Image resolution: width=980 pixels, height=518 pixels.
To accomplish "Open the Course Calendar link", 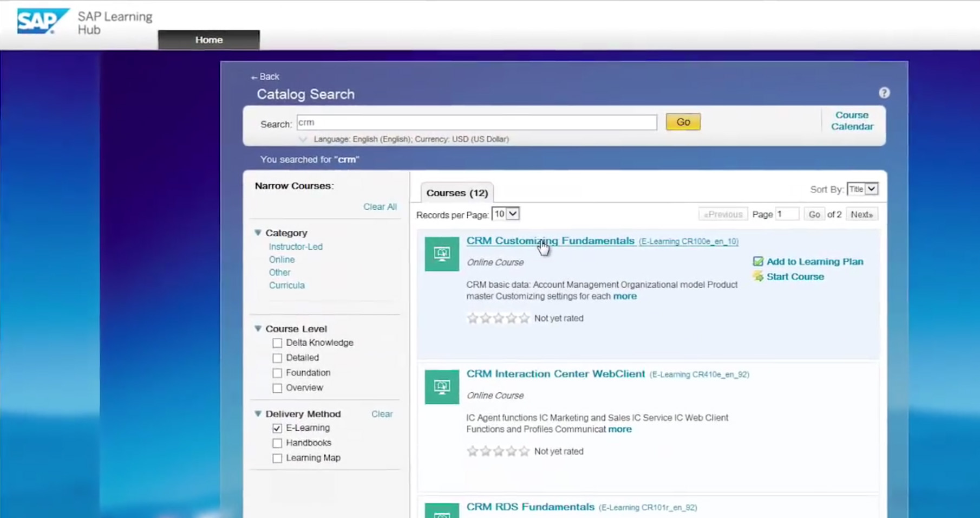I will (852, 121).
